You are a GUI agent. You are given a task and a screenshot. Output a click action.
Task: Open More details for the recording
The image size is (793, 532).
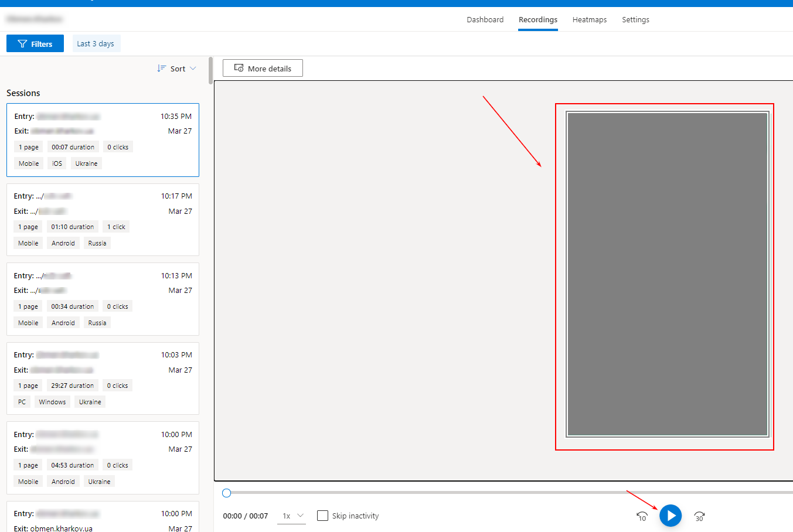click(263, 68)
